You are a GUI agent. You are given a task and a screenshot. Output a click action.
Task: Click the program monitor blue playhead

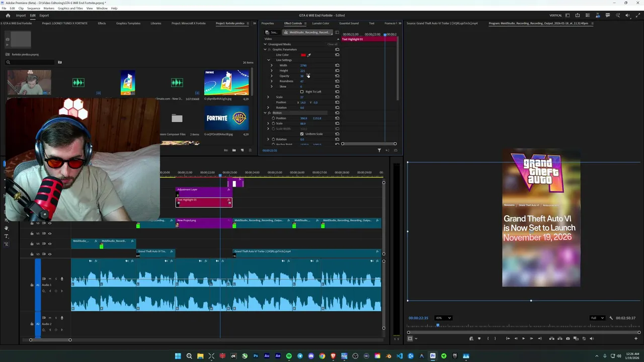tap(438, 326)
